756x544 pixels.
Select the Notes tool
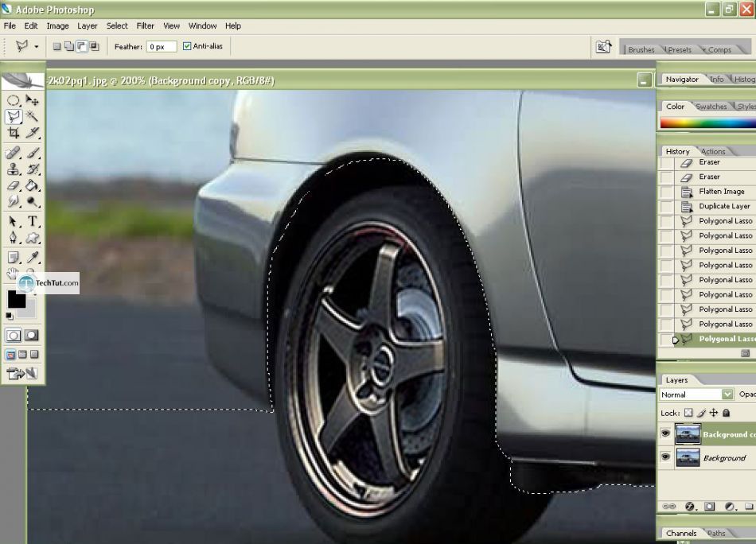pyautogui.click(x=13, y=258)
